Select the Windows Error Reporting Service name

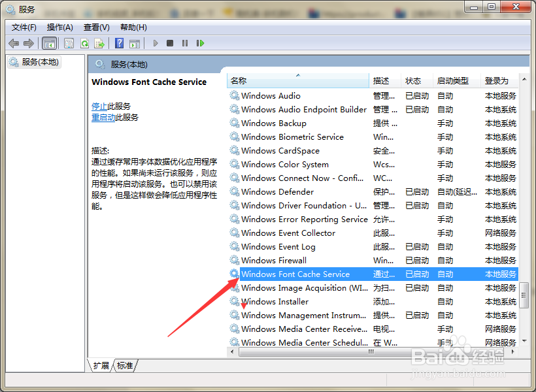pos(304,219)
